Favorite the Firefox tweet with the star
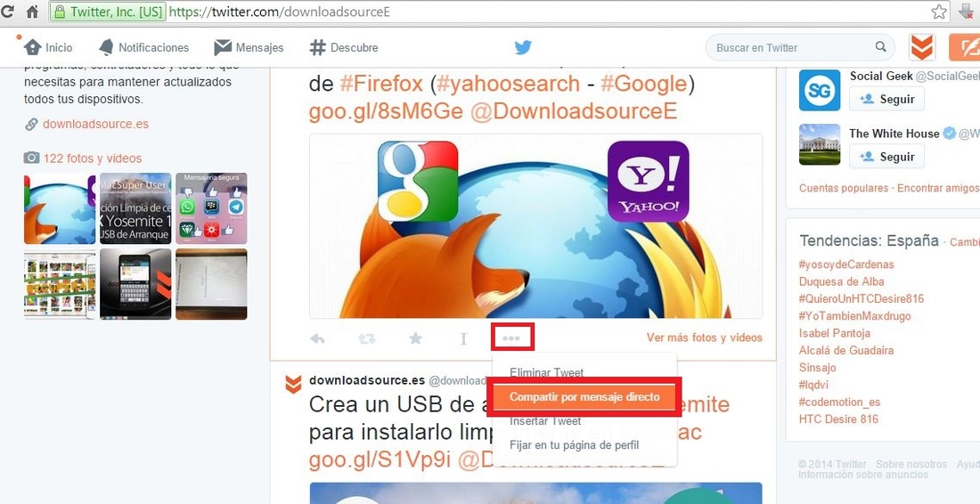 (x=415, y=338)
